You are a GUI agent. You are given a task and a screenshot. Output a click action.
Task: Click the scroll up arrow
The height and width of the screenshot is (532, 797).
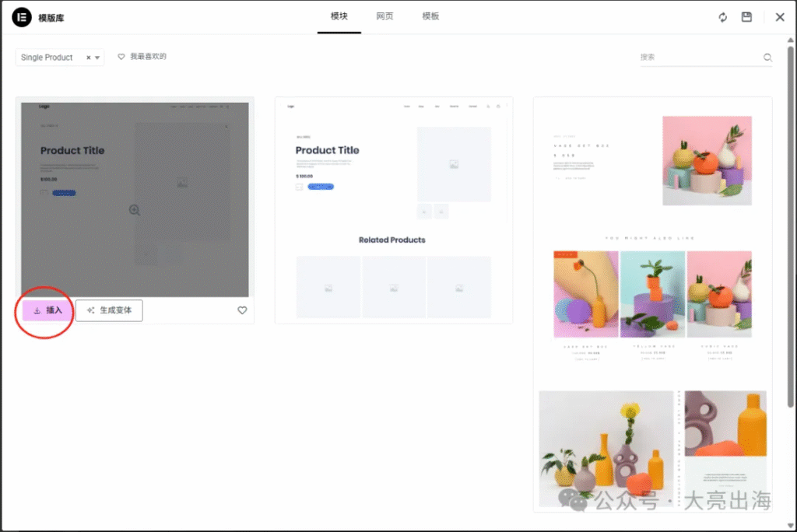[x=791, y=40]
